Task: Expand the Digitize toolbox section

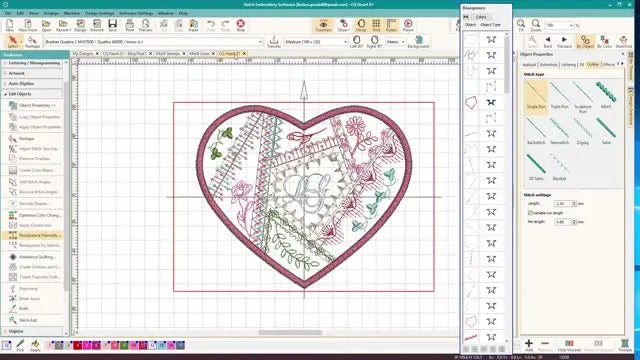Action: 32,331
